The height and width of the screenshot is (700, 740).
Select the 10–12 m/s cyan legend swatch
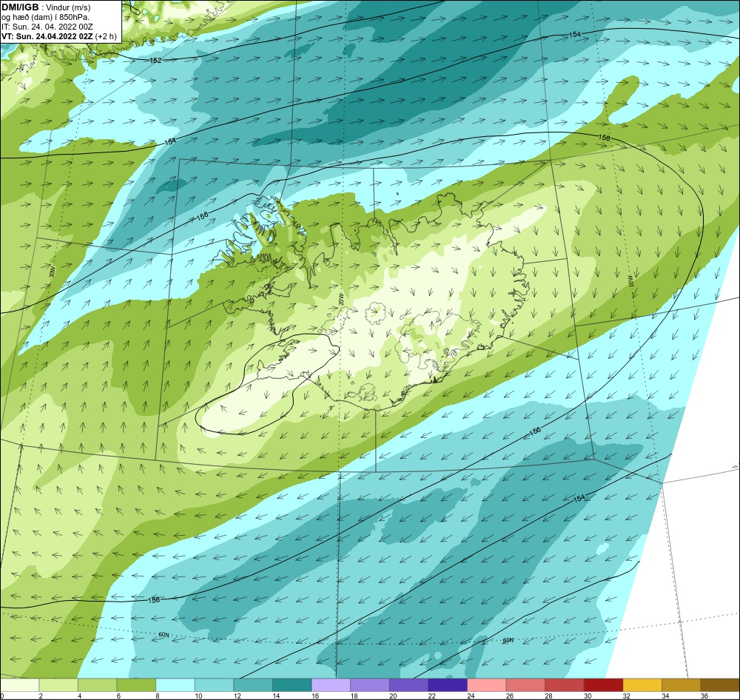215,685
